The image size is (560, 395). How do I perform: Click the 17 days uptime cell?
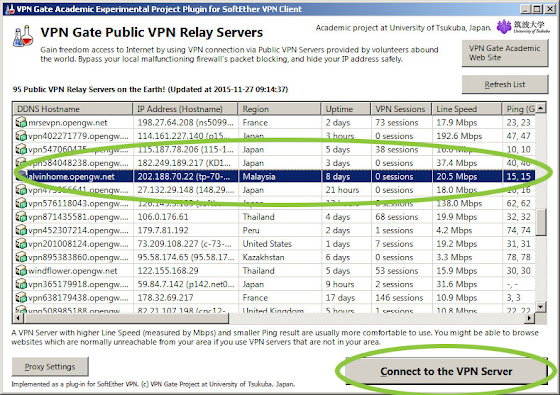pos(340,298)
